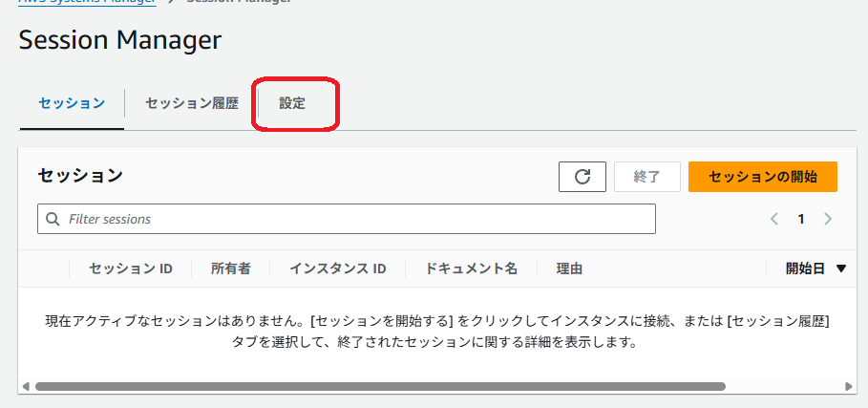Click the horizontal scrollbar's left arrow
The image size is (868, 408).
coord(27,387)
